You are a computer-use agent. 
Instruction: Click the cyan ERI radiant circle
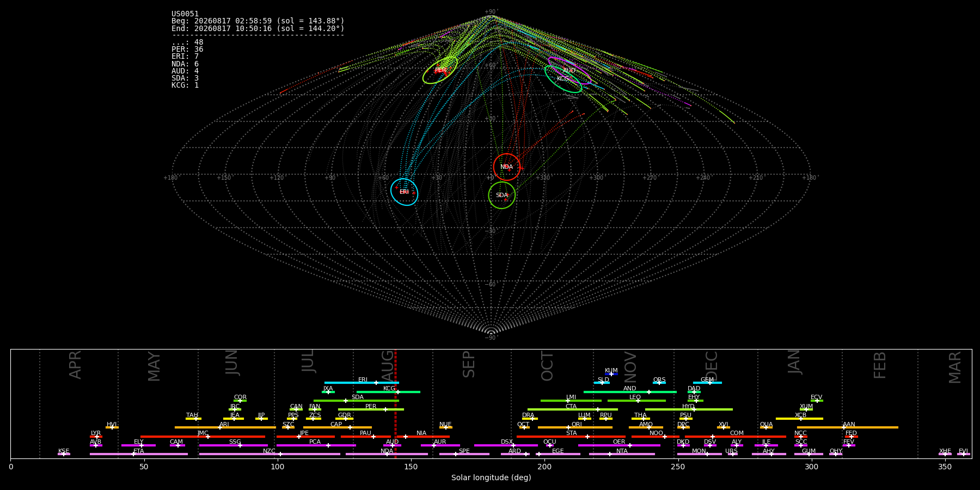click(x=404, y=192)
